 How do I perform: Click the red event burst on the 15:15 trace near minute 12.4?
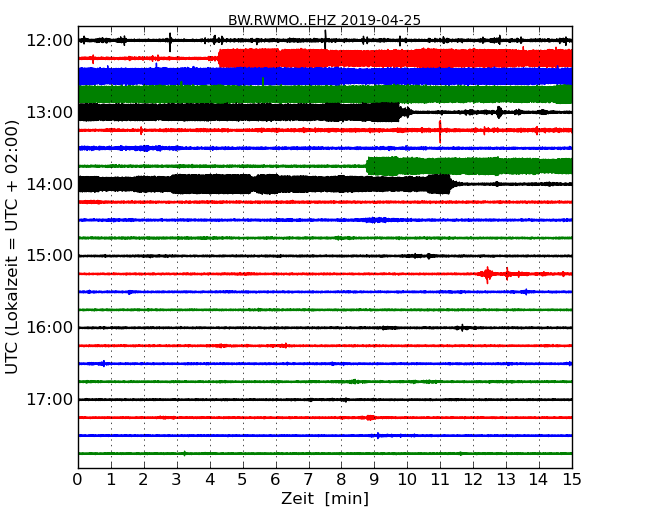tap(487, 274)
